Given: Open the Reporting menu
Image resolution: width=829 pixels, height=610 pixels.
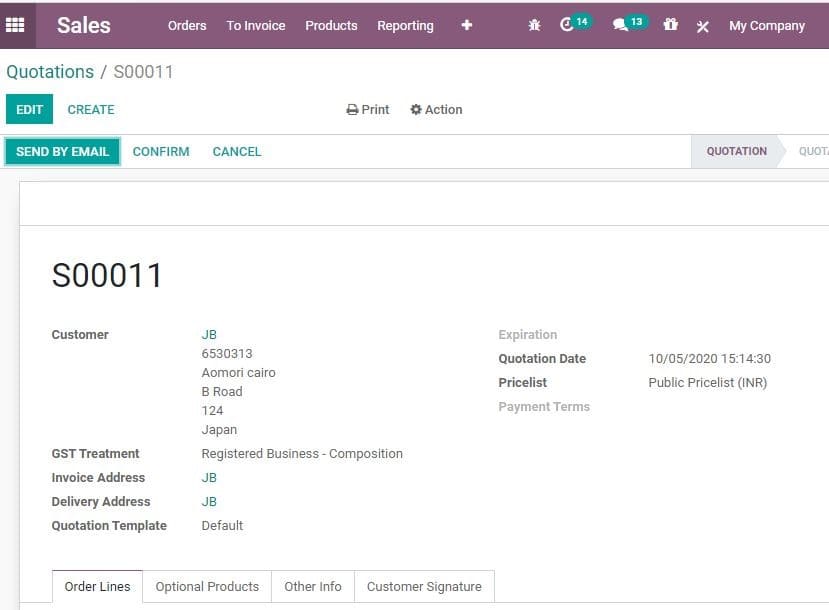Looking at the screenshot, I should point(405,25).
